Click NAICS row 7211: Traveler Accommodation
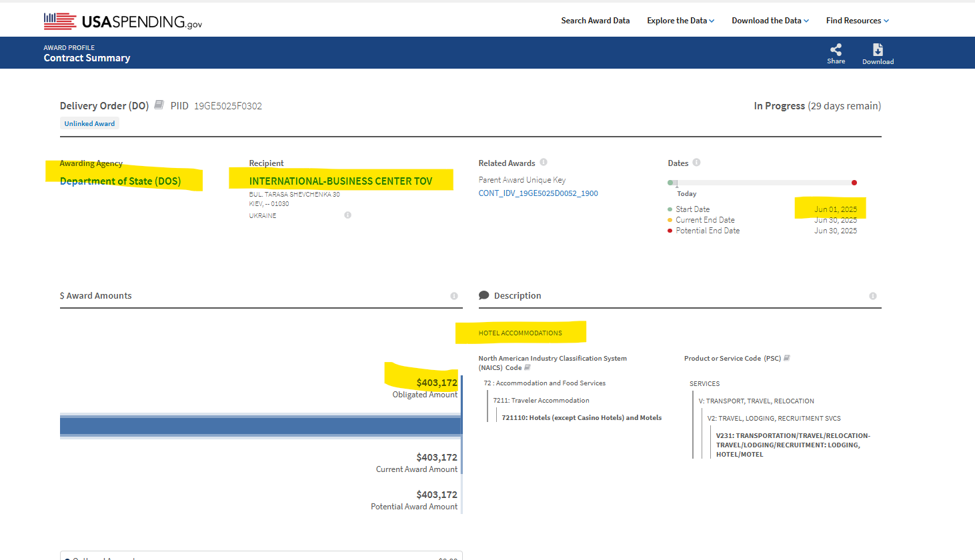 pos(542,401)
